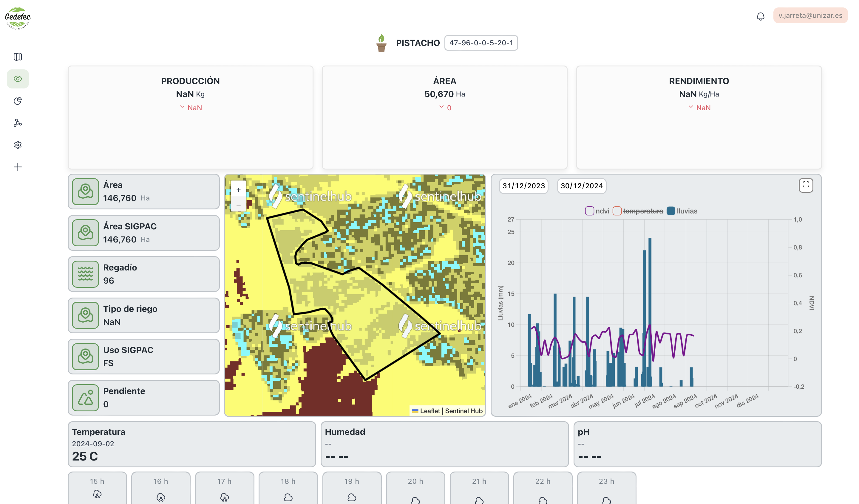859x504 pixels.
Task: Open the map view sidebar icon
Action: pos(18,57)
